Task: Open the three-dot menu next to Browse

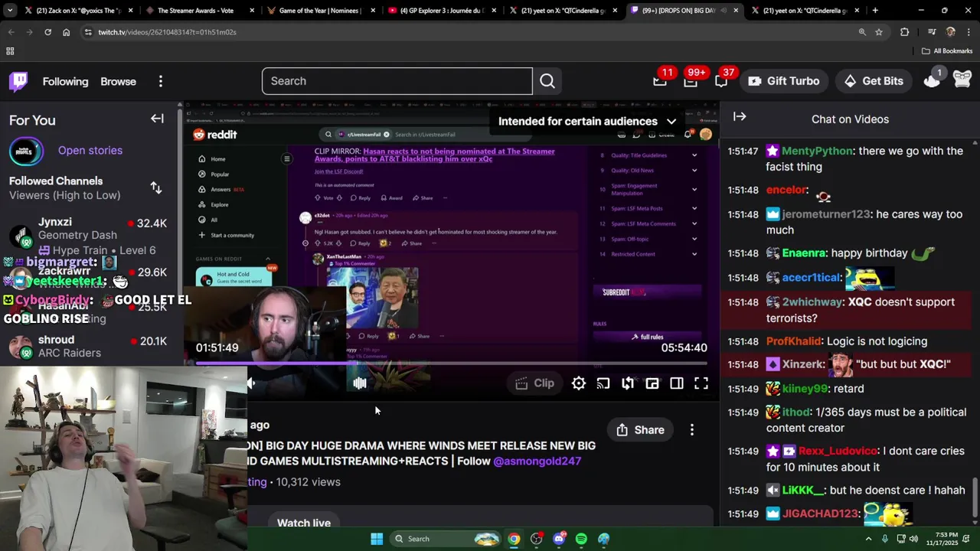Action: tap(161, 81)
